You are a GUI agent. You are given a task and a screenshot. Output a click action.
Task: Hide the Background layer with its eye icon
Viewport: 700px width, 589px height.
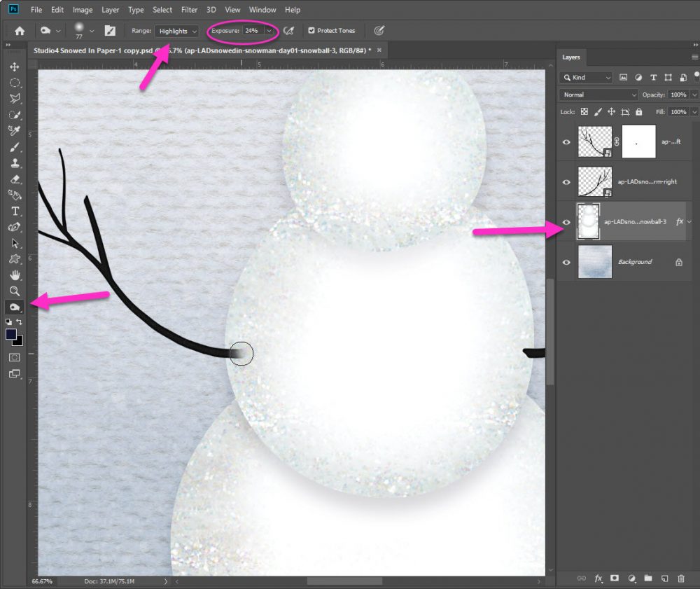[x=567, y=262]
